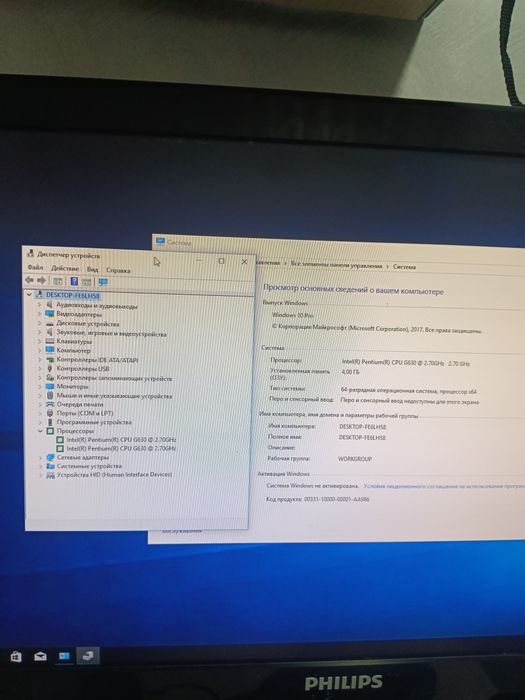Click the icon next to Программные устройства

(x=50, y=422)
